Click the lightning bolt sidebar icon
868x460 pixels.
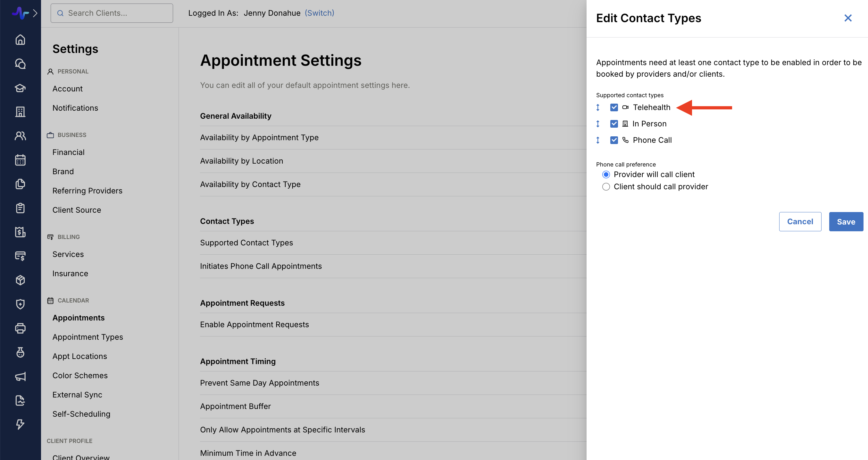[x=20, y=424]
